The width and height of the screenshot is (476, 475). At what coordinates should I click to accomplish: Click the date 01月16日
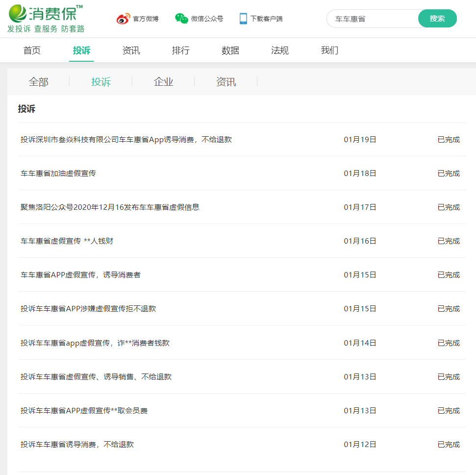click(360, 241)
